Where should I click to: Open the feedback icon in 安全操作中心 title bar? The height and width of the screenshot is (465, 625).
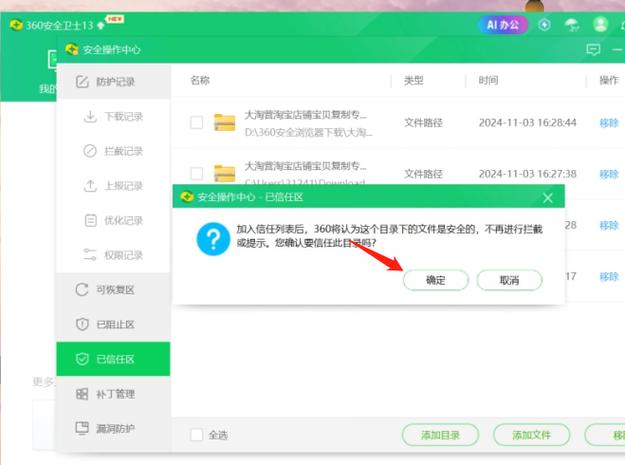coord(593,49)
